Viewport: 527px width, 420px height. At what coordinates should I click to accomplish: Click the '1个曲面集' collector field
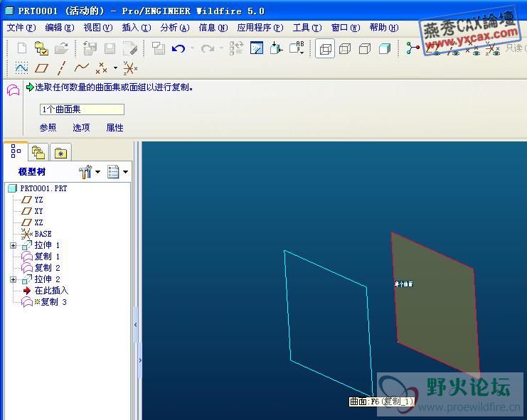coord(82,109)
